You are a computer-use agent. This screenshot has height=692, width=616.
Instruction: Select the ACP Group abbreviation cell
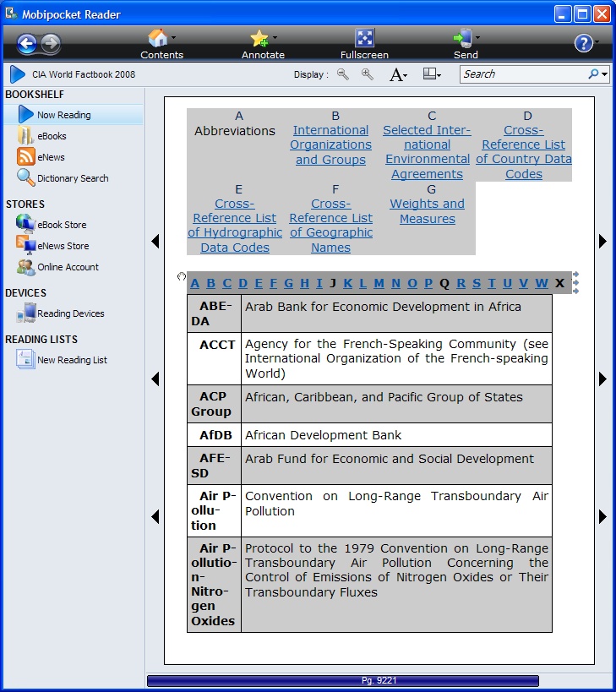coord(214,404)
